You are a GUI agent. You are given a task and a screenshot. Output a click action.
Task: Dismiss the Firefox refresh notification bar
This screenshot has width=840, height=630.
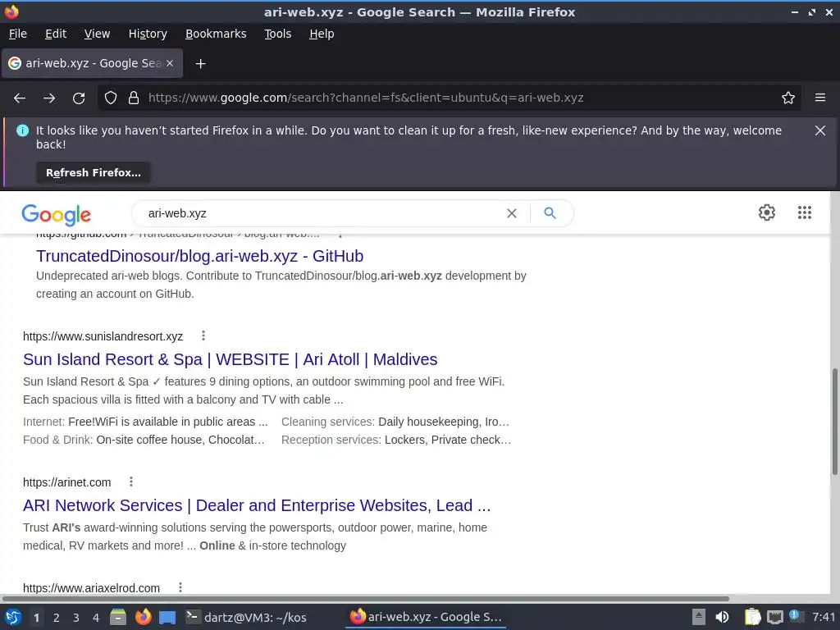[820, 130]
